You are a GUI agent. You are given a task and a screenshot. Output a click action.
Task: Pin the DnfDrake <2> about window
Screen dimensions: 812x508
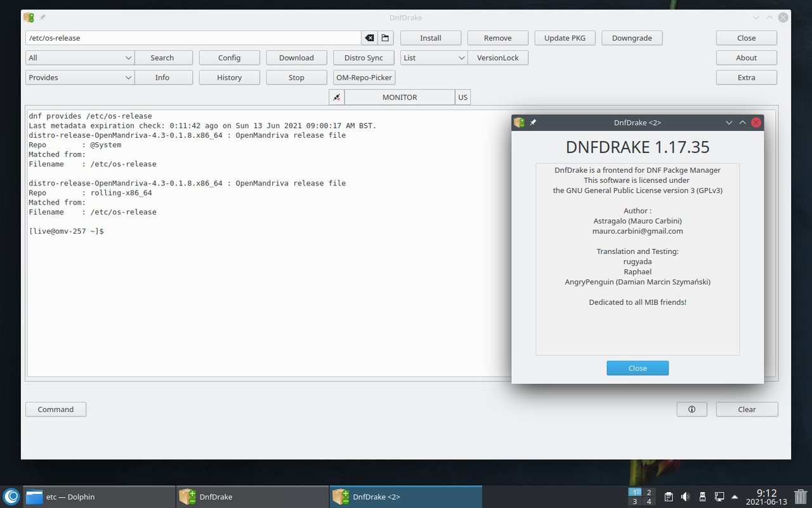click(533, 123)
